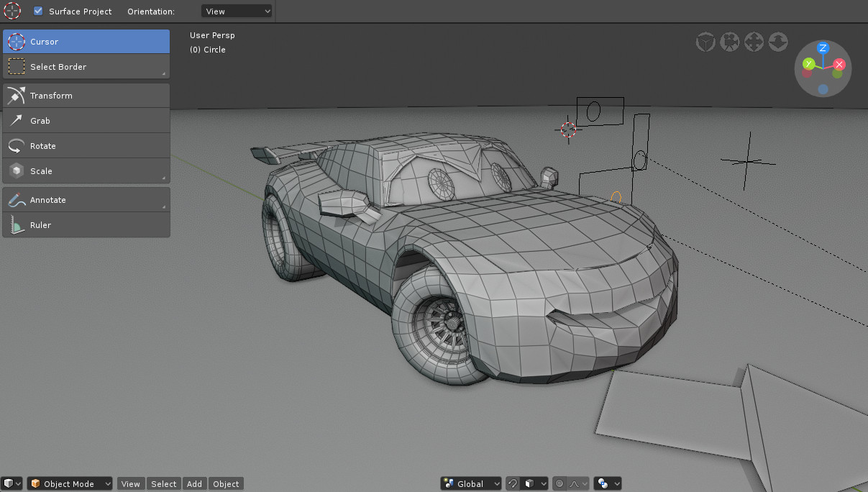Click the red X axis on gizmo

pos(839,64)
